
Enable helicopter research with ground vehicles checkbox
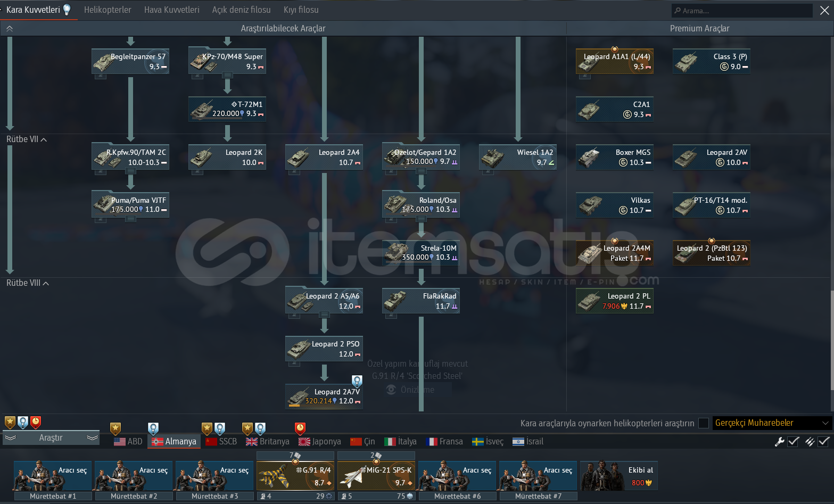(704, 423)
